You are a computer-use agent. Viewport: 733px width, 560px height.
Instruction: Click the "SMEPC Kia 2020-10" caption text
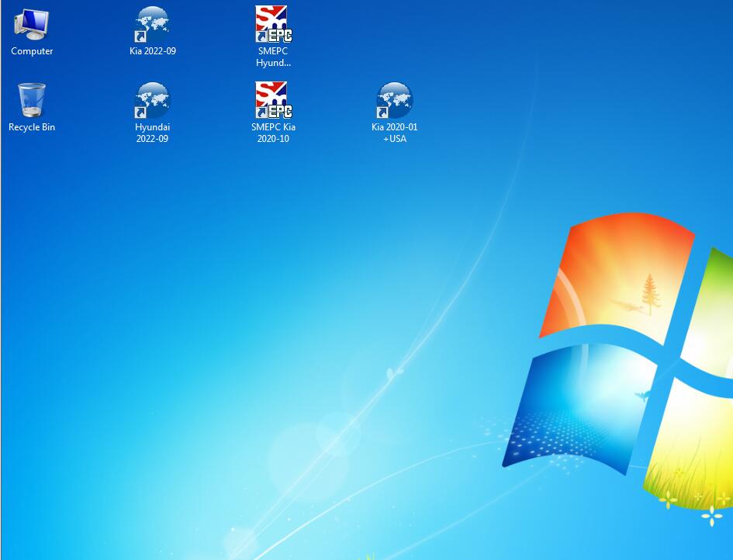[273, 133]
